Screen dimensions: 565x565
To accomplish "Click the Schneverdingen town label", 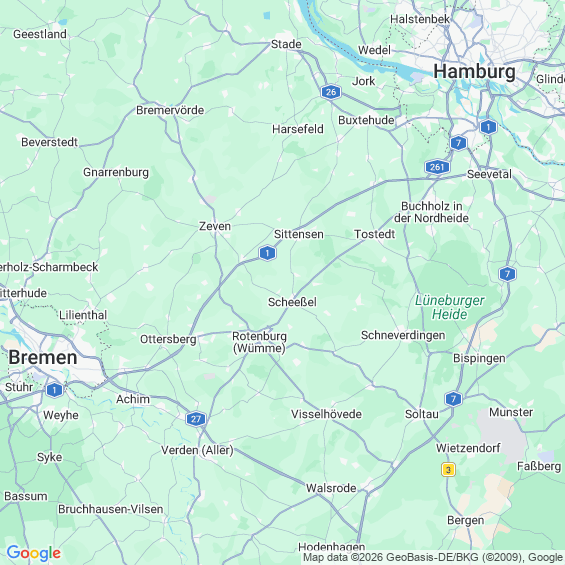I will (403, 335).
